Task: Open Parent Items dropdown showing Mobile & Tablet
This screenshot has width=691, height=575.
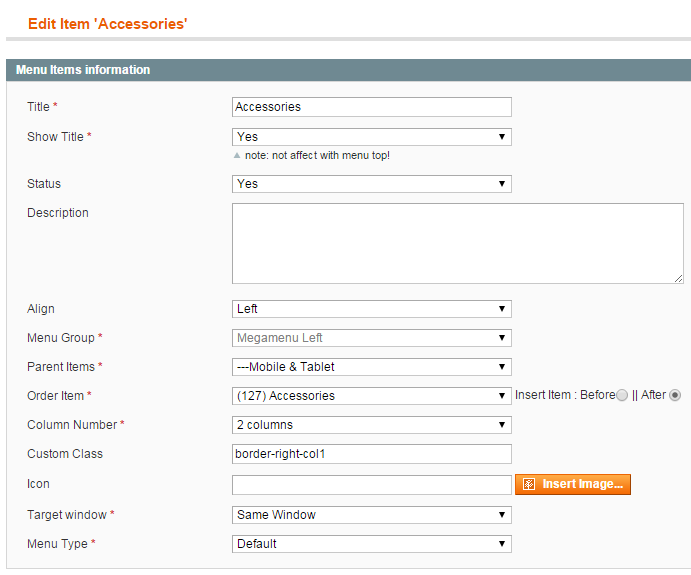Action: pos(372,367)
